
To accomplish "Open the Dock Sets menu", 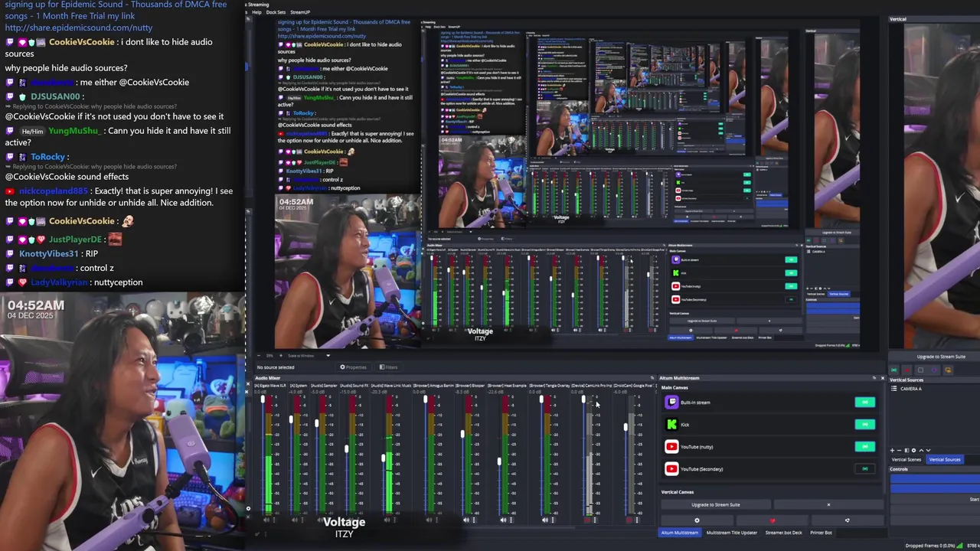I will click(276, 12).
